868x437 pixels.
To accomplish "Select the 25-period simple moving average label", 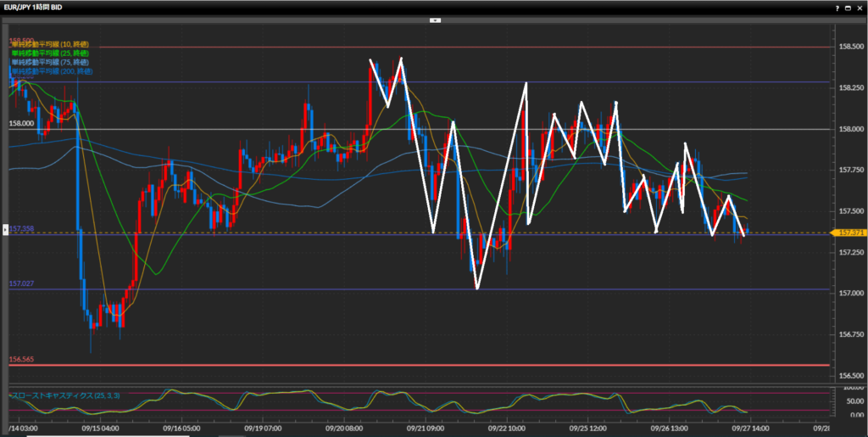I will pos(50,53).
